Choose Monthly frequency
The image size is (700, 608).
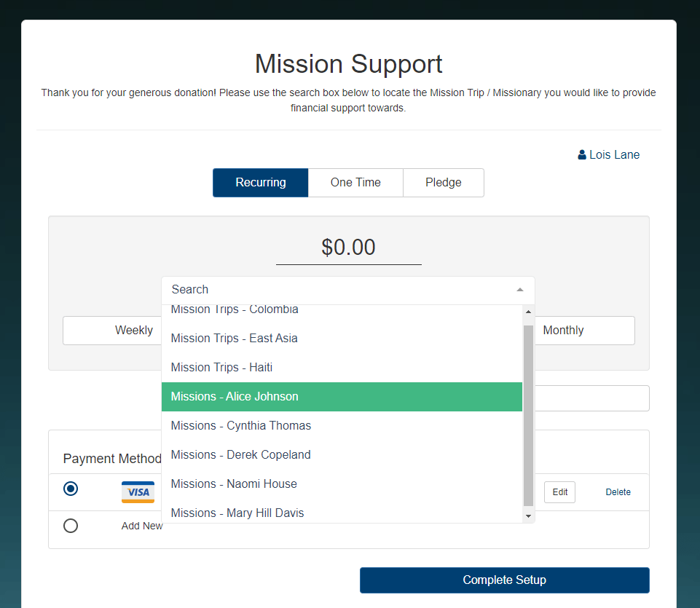point(585,331)
